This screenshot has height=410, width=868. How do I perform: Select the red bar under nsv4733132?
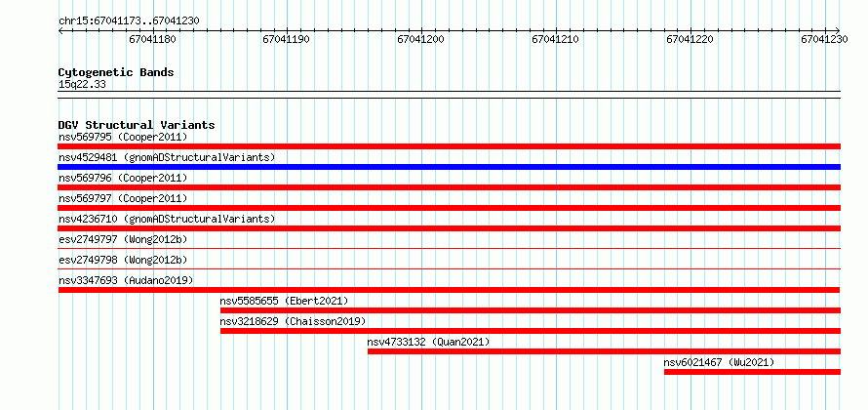[x=604, y=351]
